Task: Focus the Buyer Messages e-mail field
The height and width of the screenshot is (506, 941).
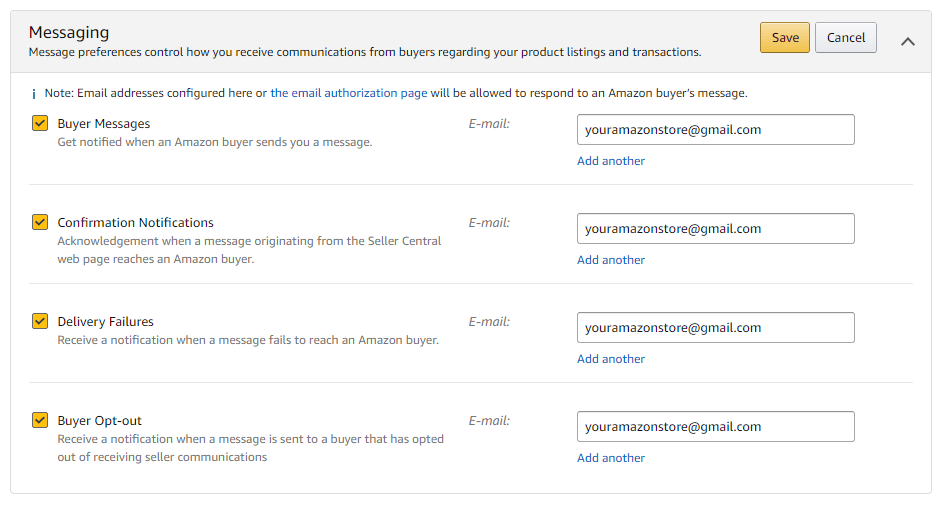Action: coord(715,130)
